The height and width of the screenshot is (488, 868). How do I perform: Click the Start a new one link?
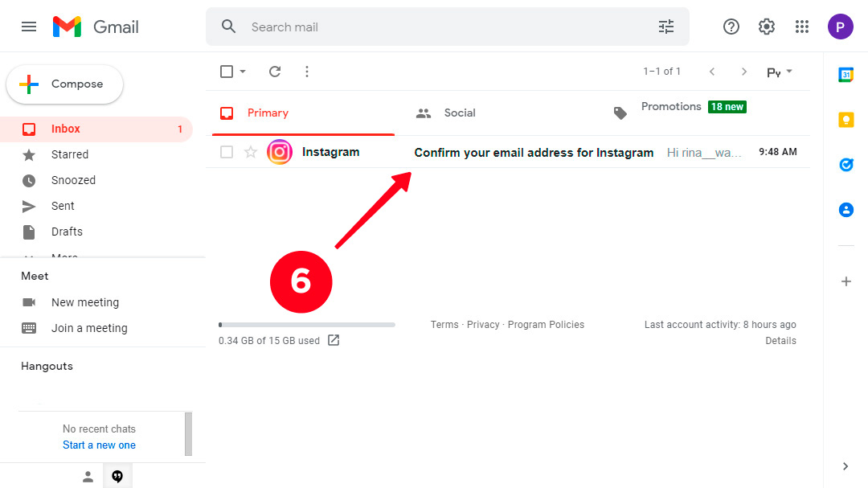coord(99,445)
